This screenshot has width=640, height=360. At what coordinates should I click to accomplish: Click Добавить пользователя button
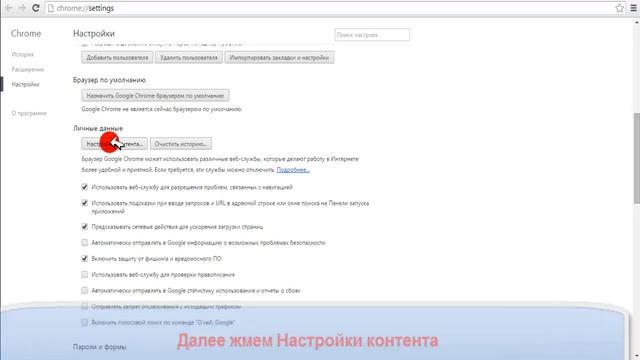[117, 58]
